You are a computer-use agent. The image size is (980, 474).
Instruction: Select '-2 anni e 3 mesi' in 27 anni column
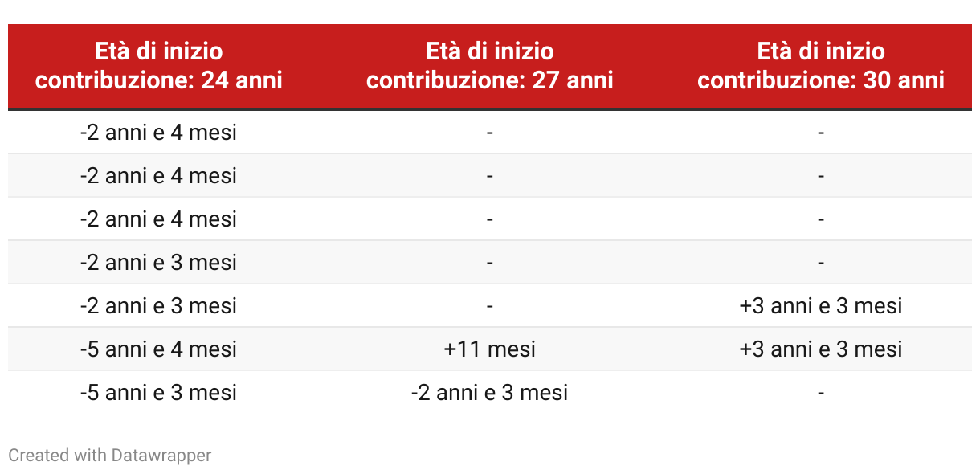point(489,393)
